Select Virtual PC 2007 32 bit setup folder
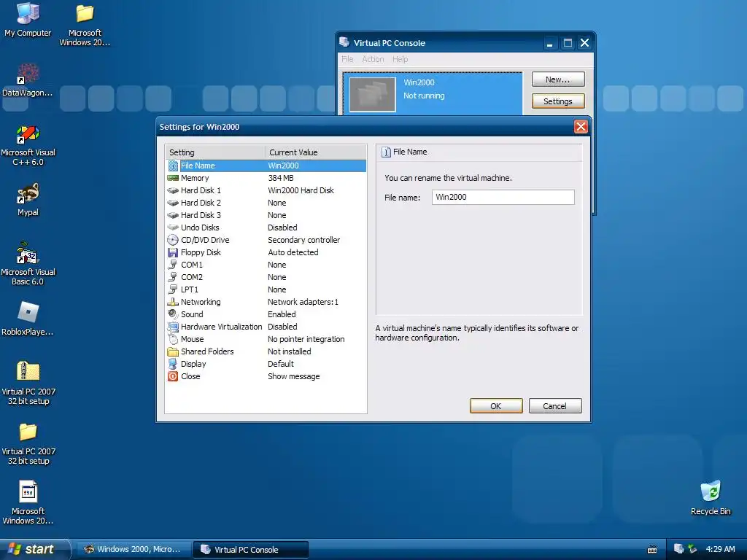 click(28, 444)
